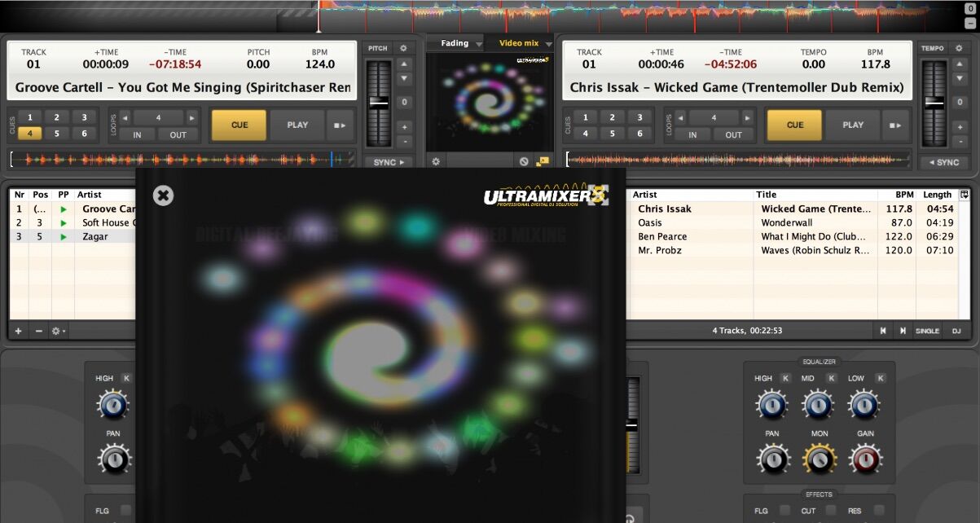Open right deck tempo settings gear
This screenshot has width=980, height=523.
pyautogui.click(x=959, y=48)
